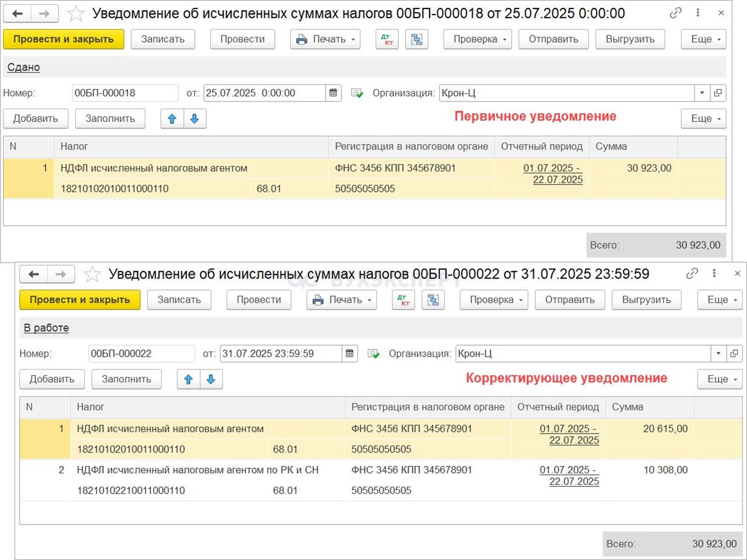Open the calendar picker beside date 25.07.2025
Image resolution: width=747 pixels, height=560 pixels.
coord(333,93)
